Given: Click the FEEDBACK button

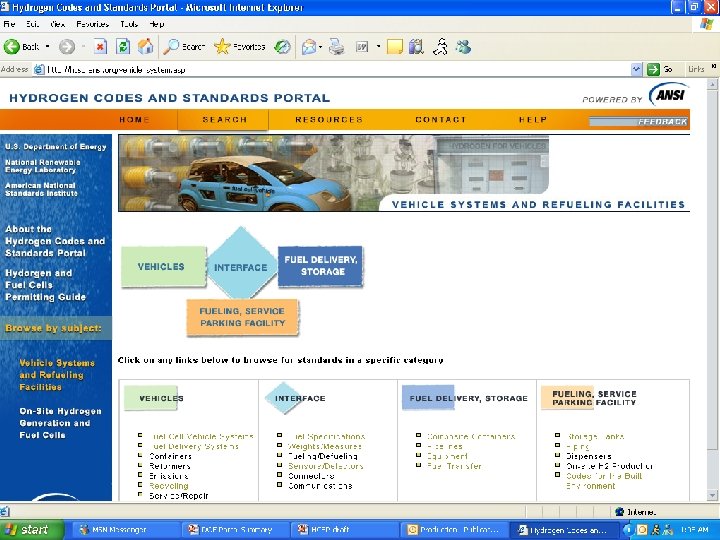Looking at the screenshot, I should pyautogui.click(x=638, y=122).
